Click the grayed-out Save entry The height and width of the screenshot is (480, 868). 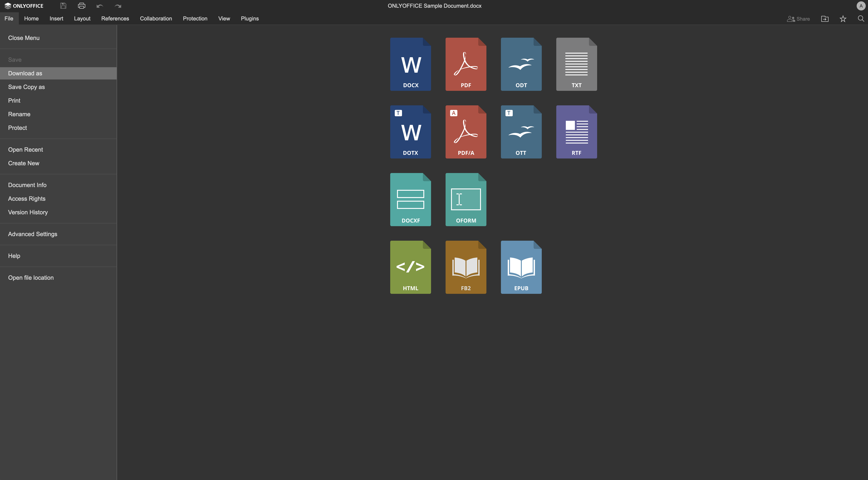(58, 60)
